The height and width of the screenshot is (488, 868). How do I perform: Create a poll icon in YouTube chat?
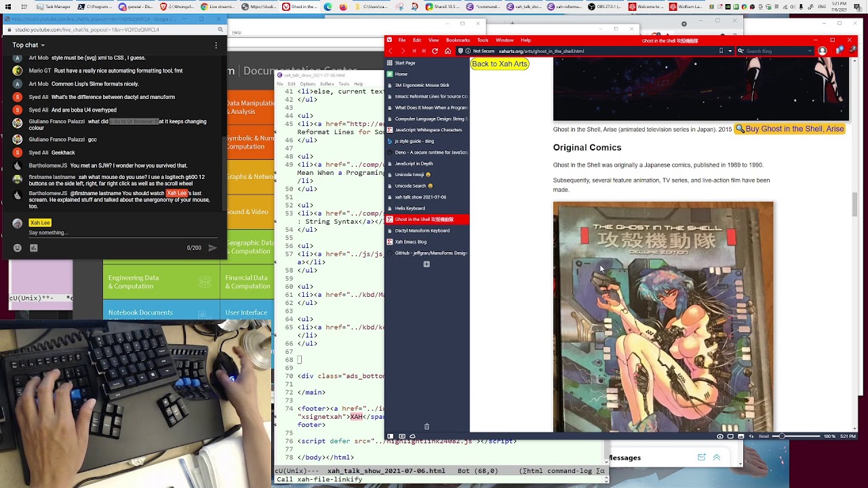33,248
